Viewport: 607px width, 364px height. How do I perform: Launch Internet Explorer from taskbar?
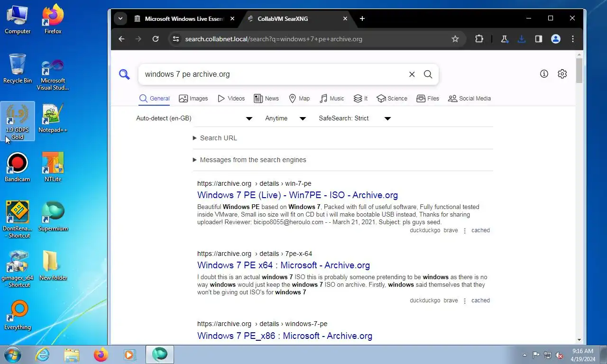[42, 355]
